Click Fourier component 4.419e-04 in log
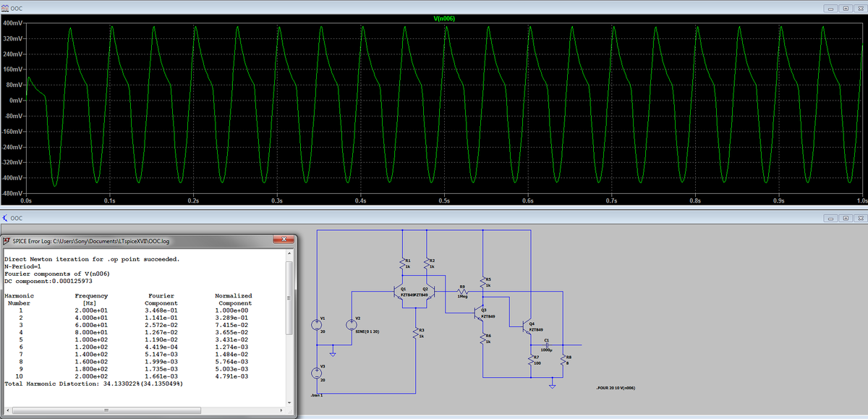Viewport: 868px width, 419px height. pos(161,346)
